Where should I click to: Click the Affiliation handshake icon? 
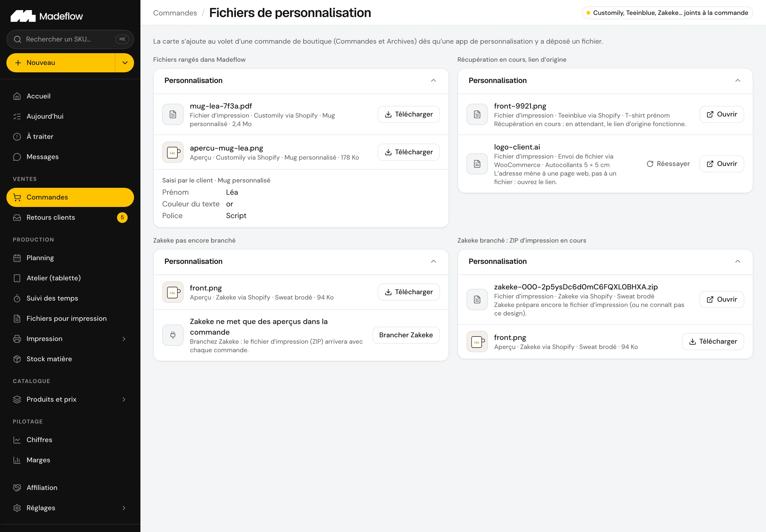[x=17, y=488]
